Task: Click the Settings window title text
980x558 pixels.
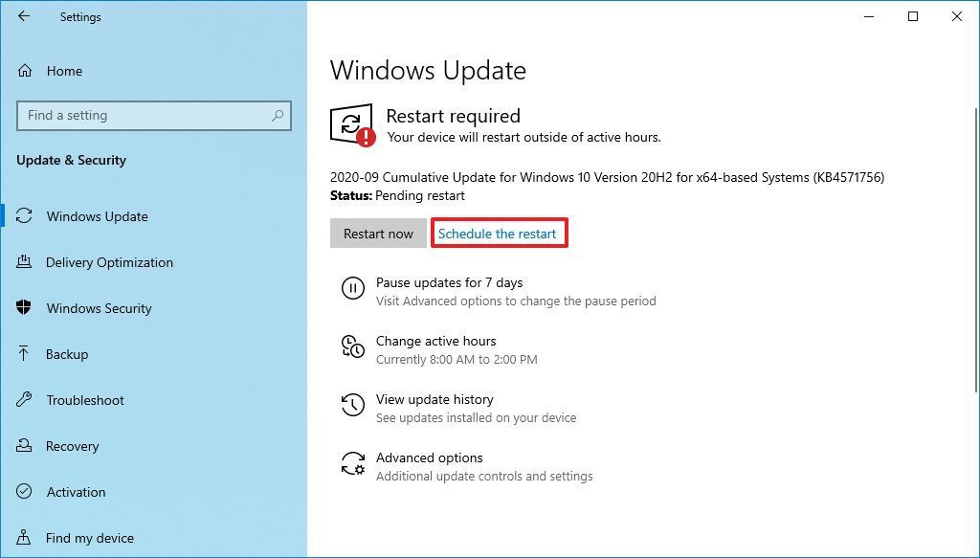Action: point(80,17)
